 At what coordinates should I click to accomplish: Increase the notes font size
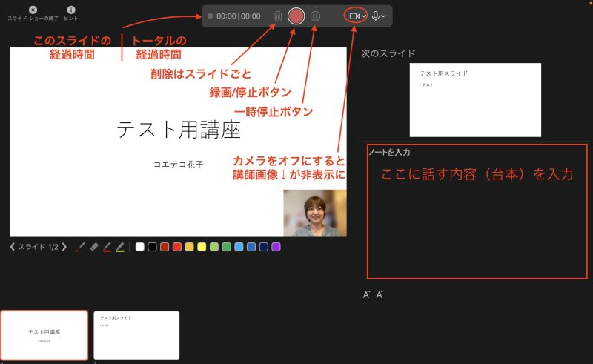coord(366,294)
